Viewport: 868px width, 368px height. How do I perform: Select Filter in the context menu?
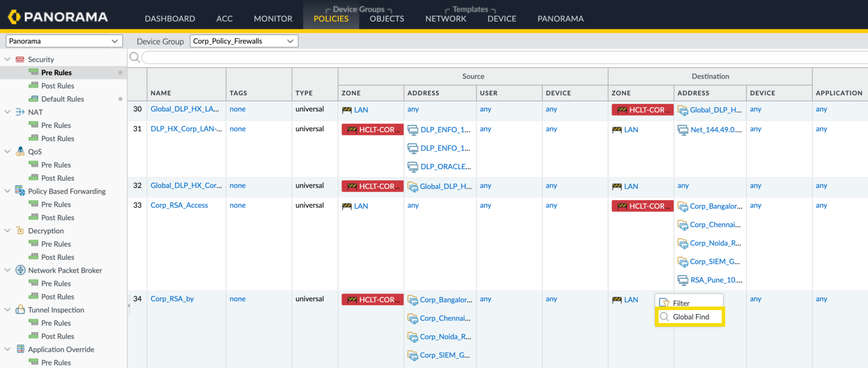click(x=681, y=303)
